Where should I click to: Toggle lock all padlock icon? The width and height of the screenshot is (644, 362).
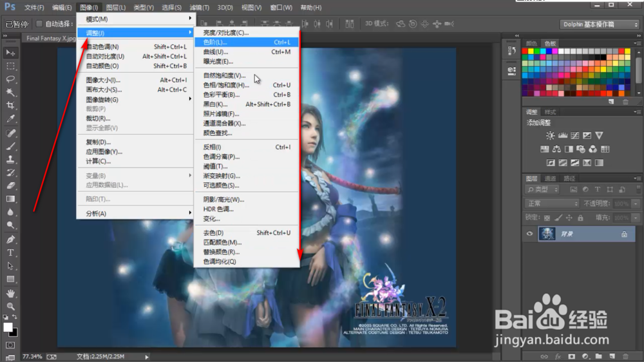click(x=580, y=218)
